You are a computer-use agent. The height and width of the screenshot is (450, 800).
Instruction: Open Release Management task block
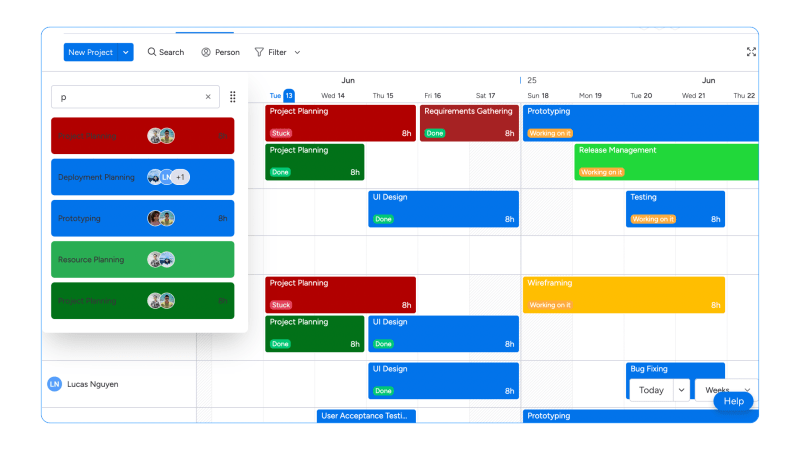click(x=666, y=162)
